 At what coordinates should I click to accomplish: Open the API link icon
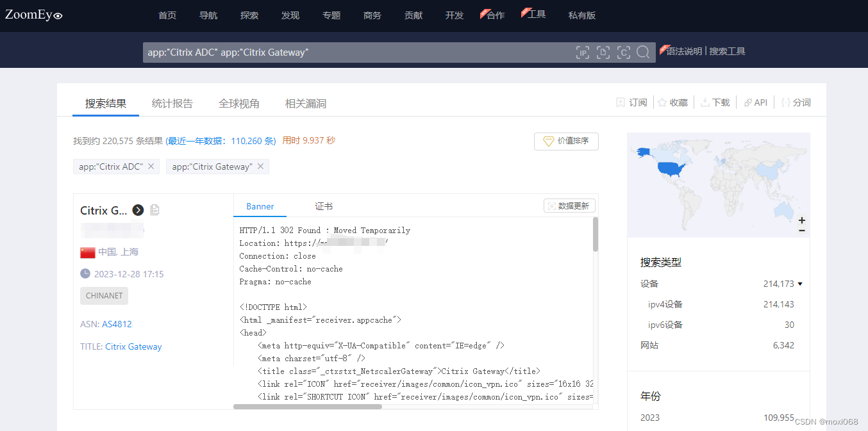(747, 102)
